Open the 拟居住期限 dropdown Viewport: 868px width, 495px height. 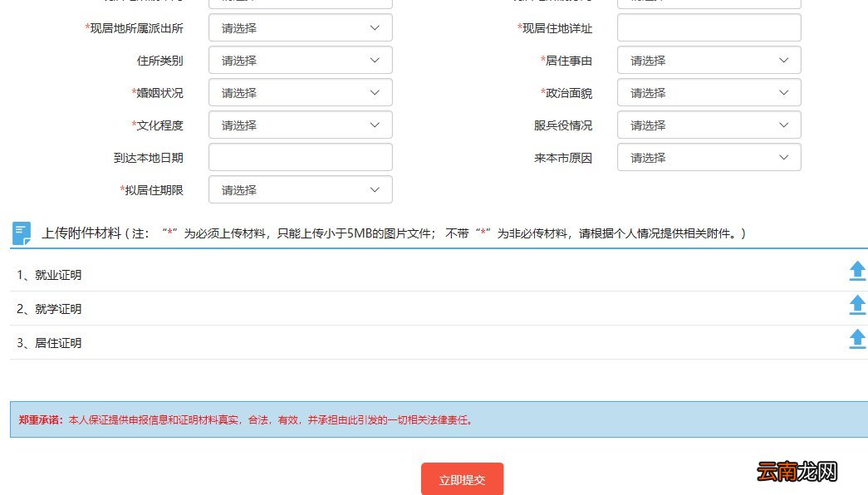300,189
